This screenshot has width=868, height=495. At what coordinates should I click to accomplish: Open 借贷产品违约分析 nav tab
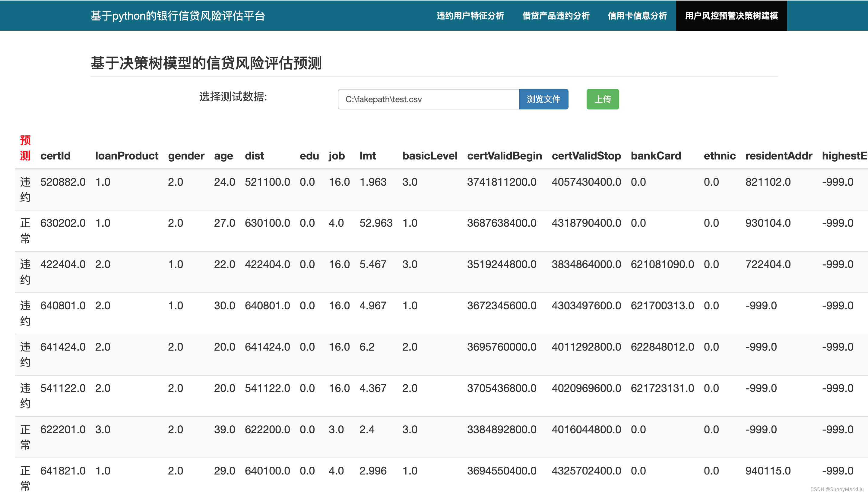click(x=556, y=16)
